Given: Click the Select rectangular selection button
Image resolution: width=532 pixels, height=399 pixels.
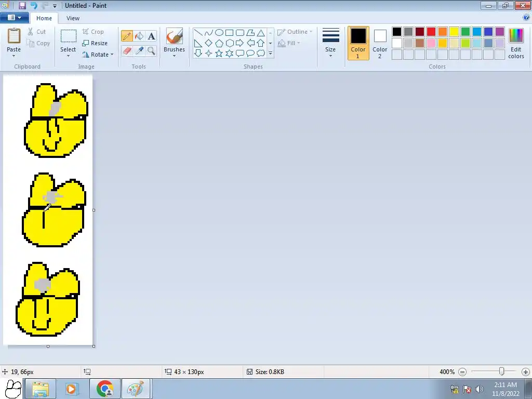Looking at the screenshot, I should (x=68, y=40).
